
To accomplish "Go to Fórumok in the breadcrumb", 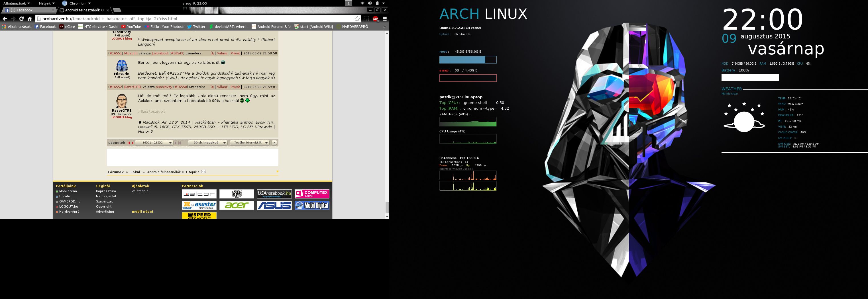I will click(x=116, y=172).
